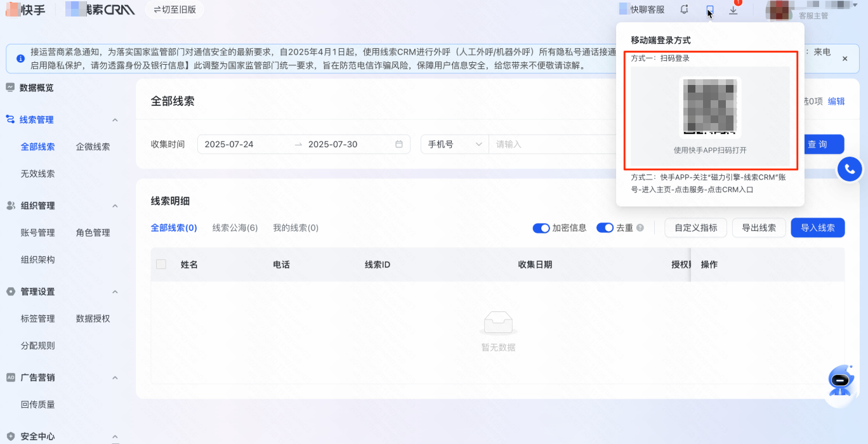
Task: Open 分配规则 in sidebar
Action: click(x=38, y=346)
